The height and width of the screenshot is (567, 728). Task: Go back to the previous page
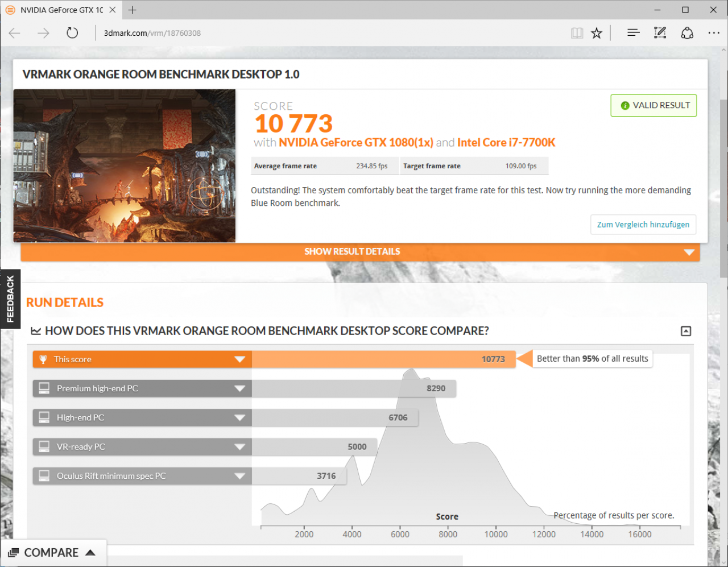click(x=15, y=33)
